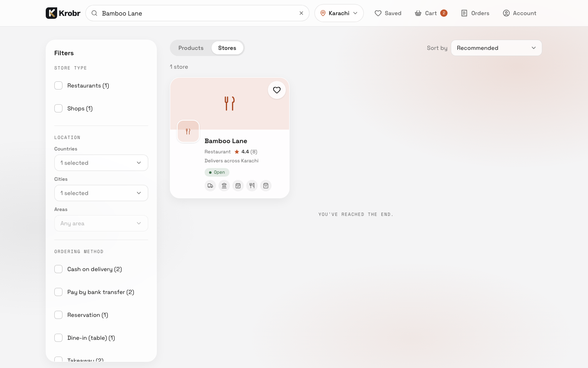
Task: Click the large fork-and-knife banner icon
Action: pyautogui.click(x=229, y=103)
